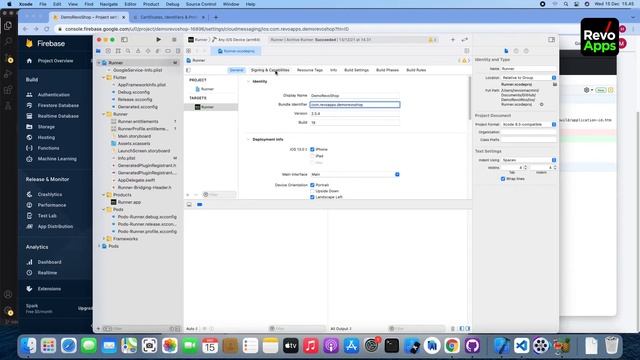Screen dimensions: 640x360
Task: Reveal full path in Finder arrow icon
Action: tap(542, 104)
